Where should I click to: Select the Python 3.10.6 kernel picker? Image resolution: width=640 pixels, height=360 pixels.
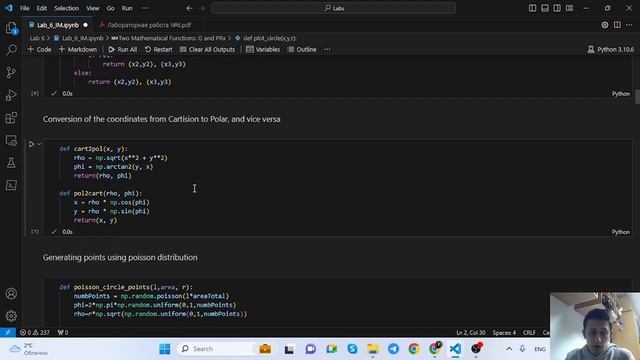611,49
